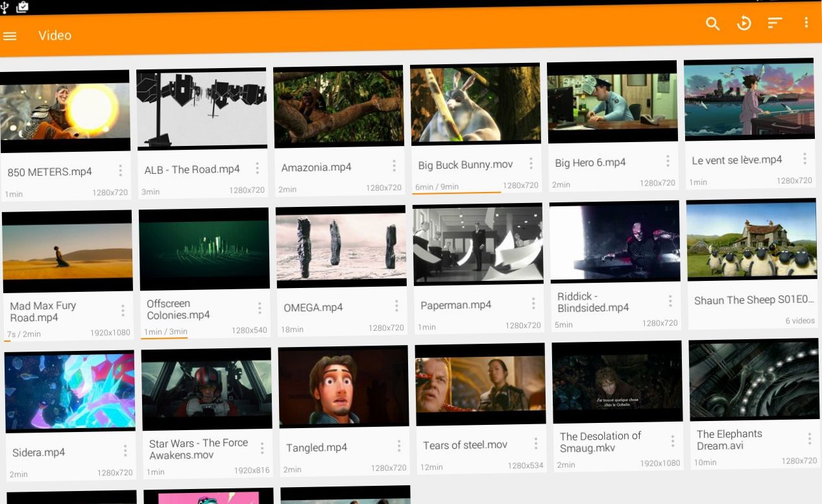Open the hamburger navigation menu
This screenshot has height=504, width=822.
[x=10, y=36]
